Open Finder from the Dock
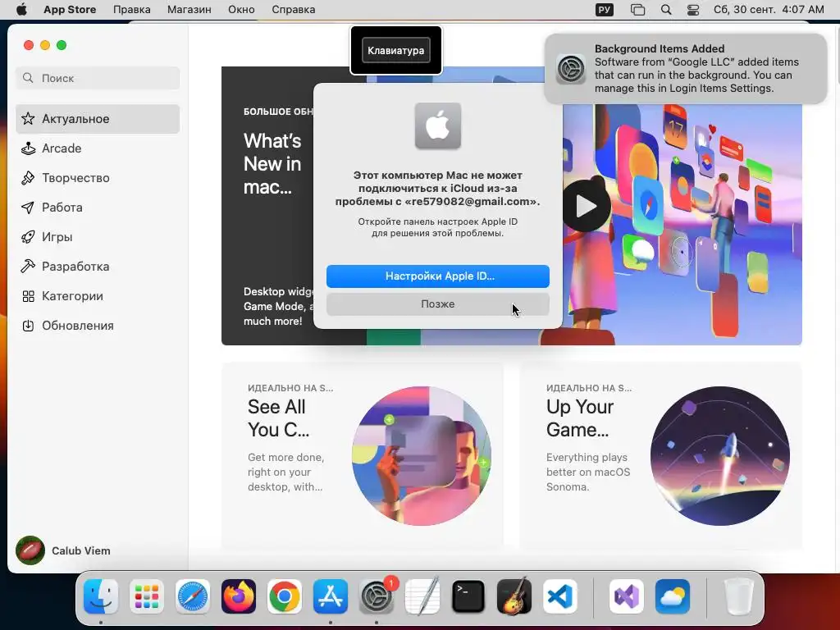This screenshot has height=630, width=840. [101, 596]
